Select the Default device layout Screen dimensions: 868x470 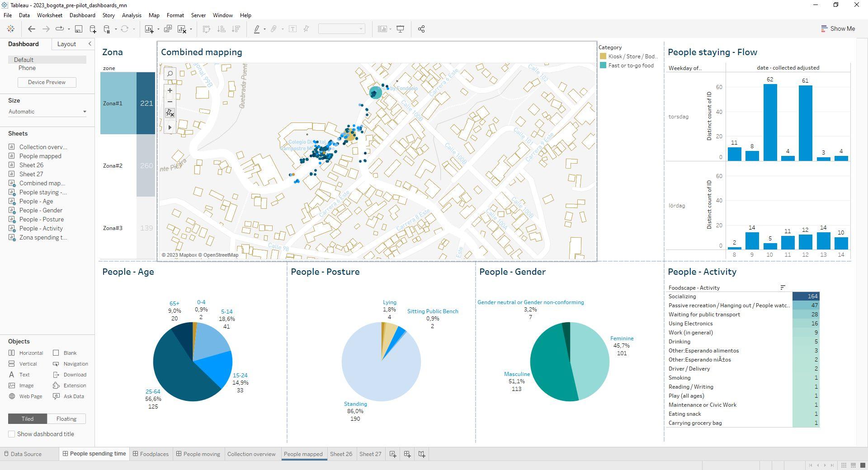tap(47, 60)
